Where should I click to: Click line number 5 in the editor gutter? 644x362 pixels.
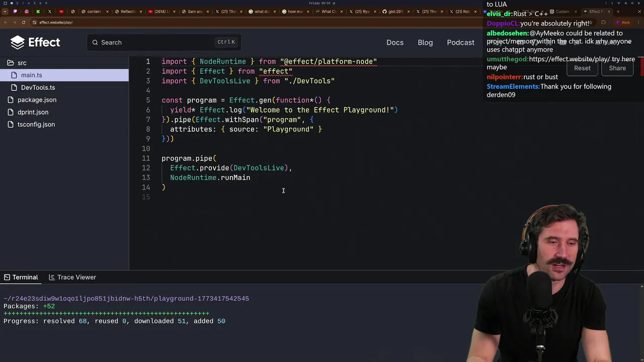(148, 100)
